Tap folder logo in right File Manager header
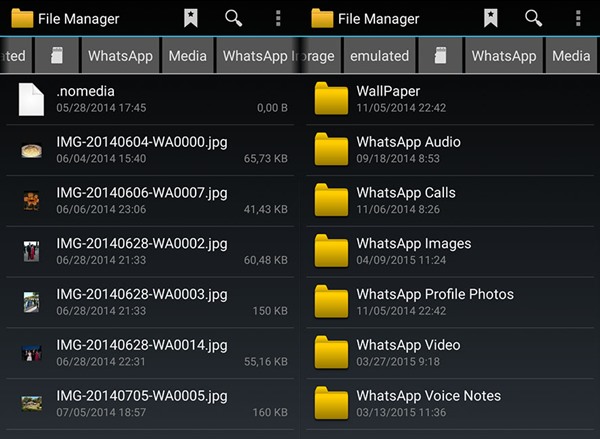 click(322, 18)
